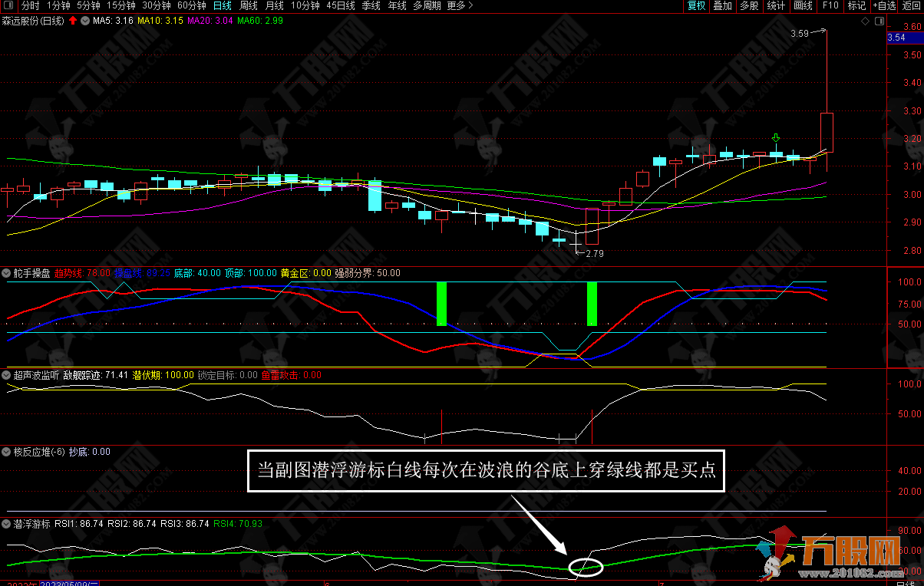924x586 pixels.
Task: Click the 核反应堆(-6) indicator name
Action: [x=38, y=452]
